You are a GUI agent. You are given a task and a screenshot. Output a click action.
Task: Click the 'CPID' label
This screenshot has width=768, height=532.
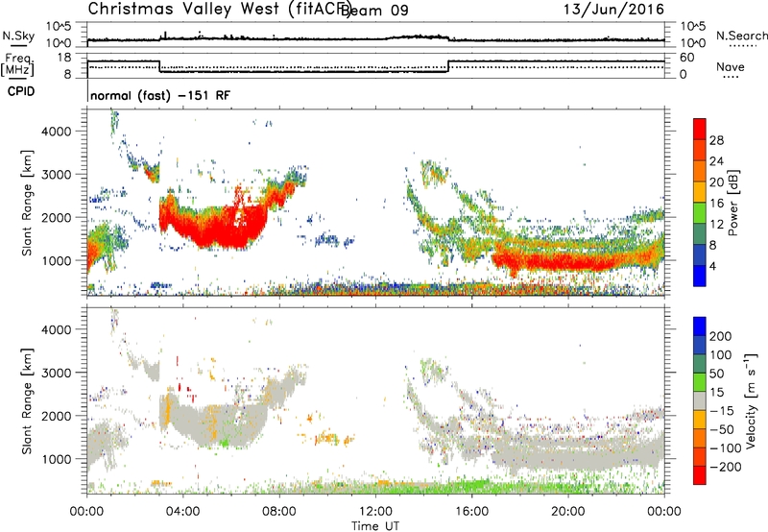(x=21, y=91)
